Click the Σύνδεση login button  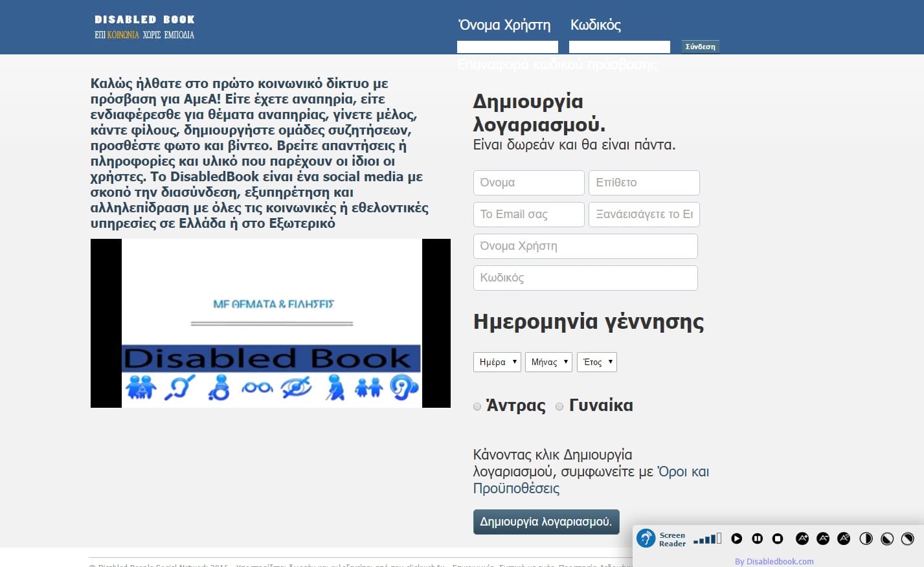(701, 47)
